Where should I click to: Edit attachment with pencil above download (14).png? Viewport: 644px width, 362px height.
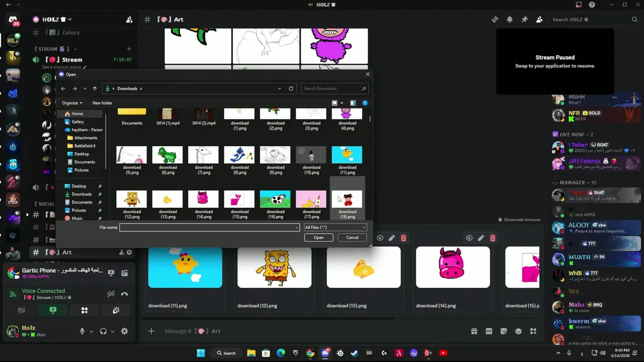coord(481,238)
